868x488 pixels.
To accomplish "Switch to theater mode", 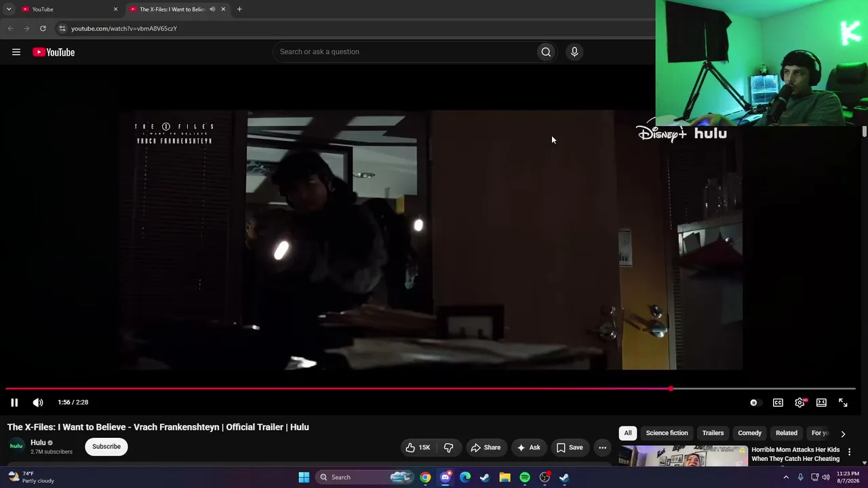I will 821,403.
